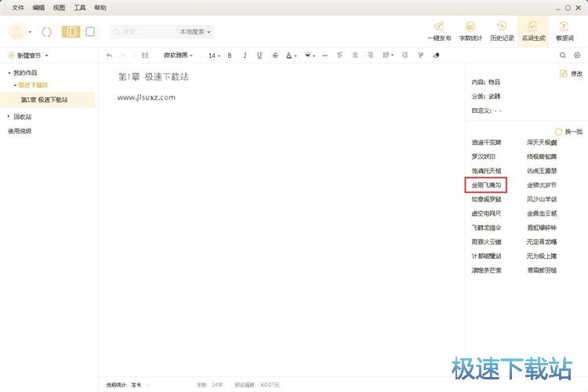The height and width of the screenshot is (392, 588).
Task: Click the circular sync icon beside avatar
Action: (x=47, y=32)
